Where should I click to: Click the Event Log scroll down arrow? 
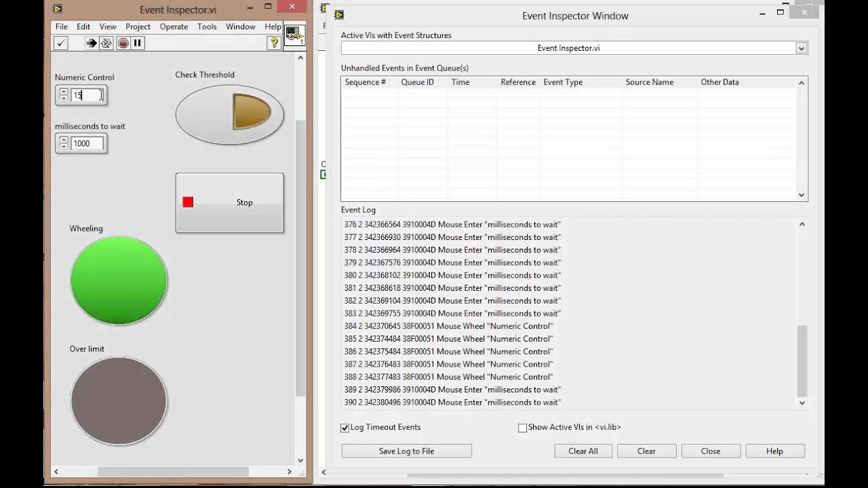(802, 403)
